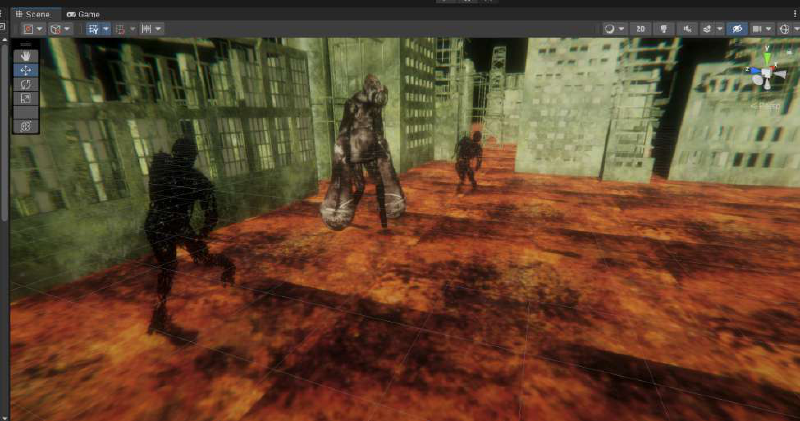This screenshot has height=421, width=800.
Task: Click the tool handle pivot position icon
Action: coord(28,29)
